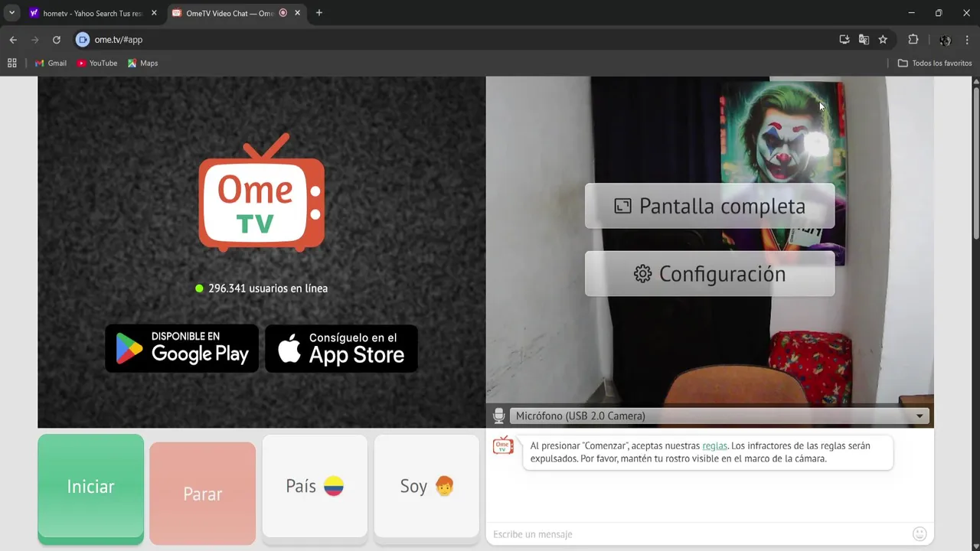Click the Parar button
Image resolution: width=980 pixels, height=551 pixels.
pos(202,494)
